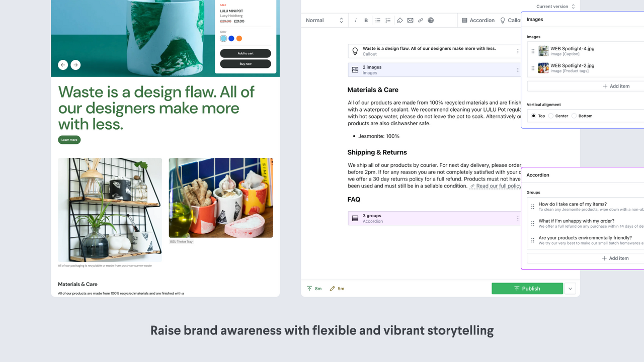The width and height of the screenshot is (644, 362).
Task: Click Add to cart in preview
Action: click(246, 53)
